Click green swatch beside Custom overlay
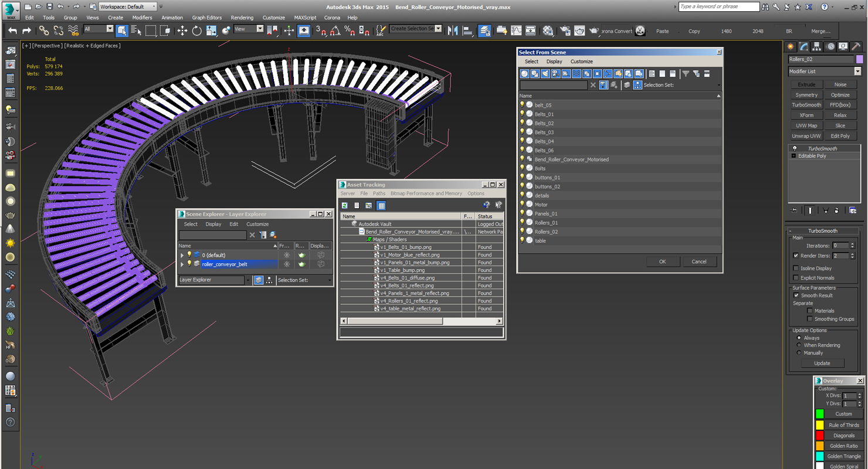This screenshot has height=469, width=868. (819, 414)
